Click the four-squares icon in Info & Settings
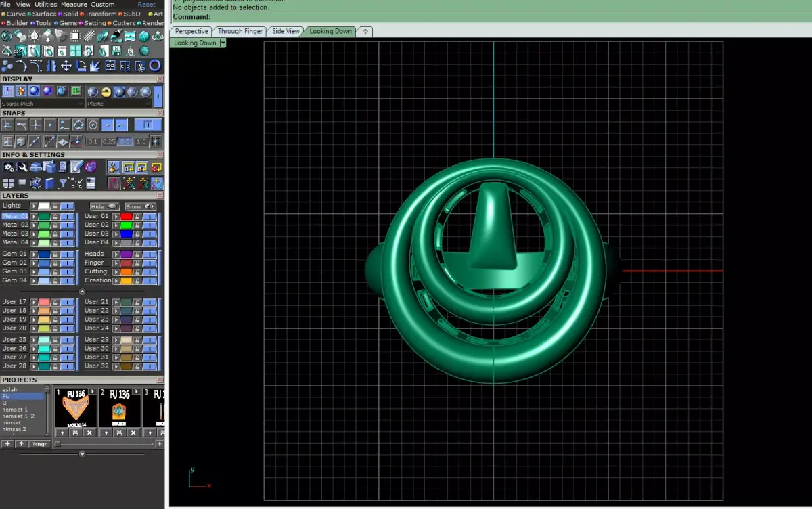The image size is (812, 509). (x=8, y=183)
